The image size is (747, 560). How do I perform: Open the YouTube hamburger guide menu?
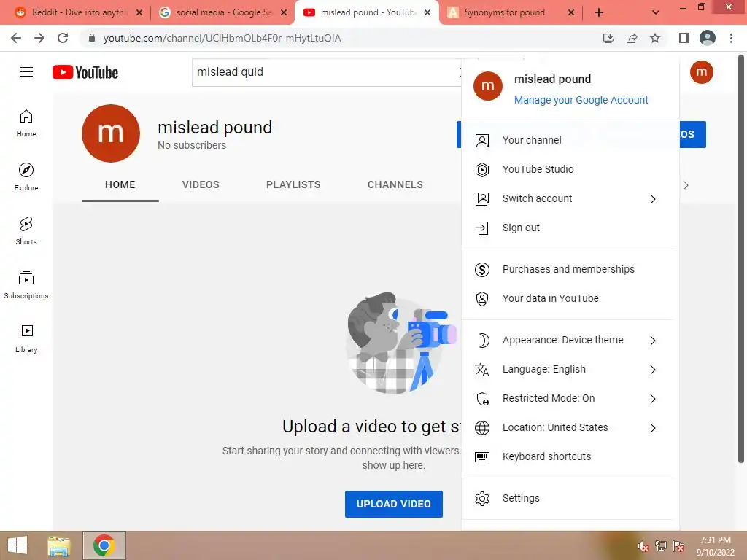tap(26, 72)
